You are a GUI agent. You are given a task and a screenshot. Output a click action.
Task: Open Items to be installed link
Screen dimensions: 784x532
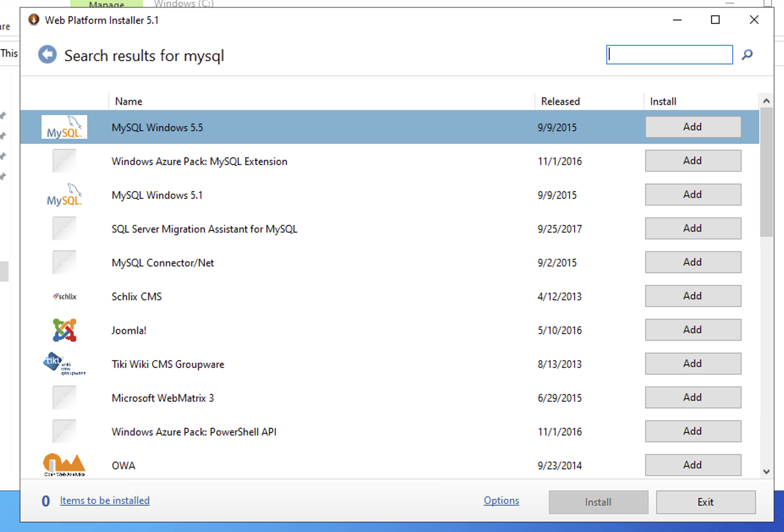(x=105, y=500)
